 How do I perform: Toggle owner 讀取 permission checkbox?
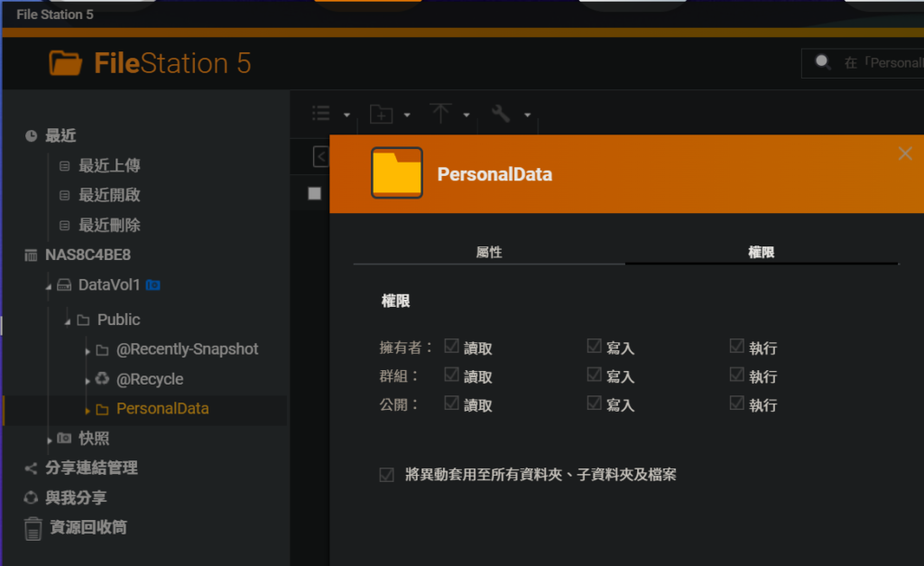pos(451,346)
